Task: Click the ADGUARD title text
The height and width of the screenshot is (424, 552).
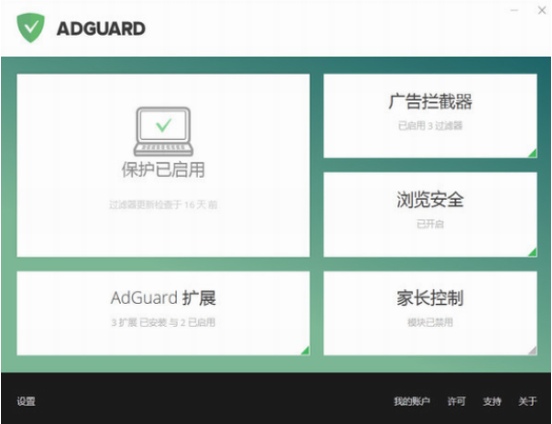Action: [x=101, y=29]
